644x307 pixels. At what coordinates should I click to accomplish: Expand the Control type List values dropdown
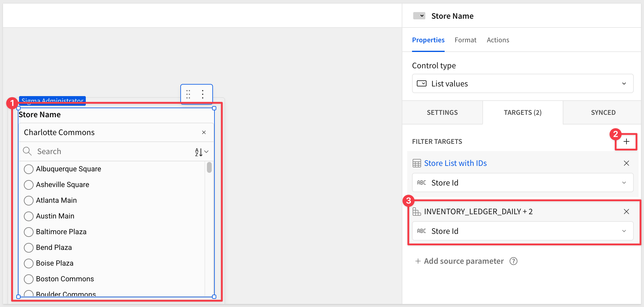[522, 83]
